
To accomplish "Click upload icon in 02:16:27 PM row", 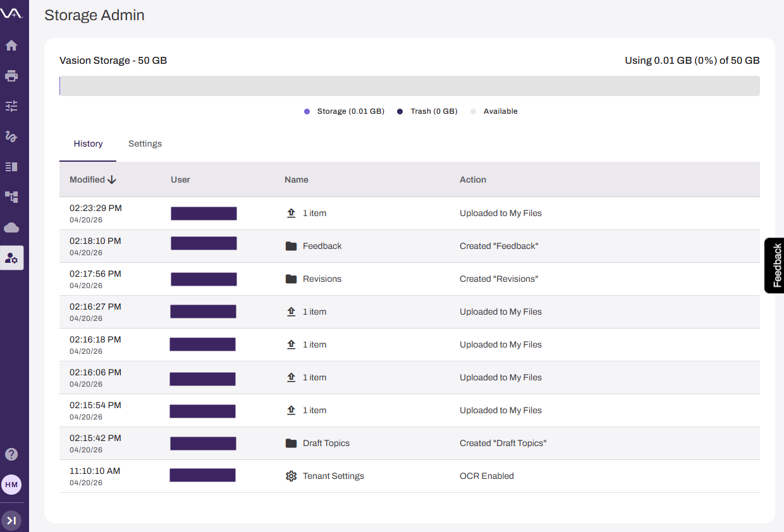I will point(291,312).
